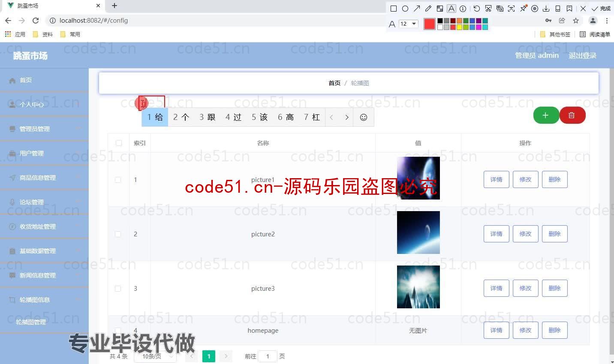Image resolution: width=614 pixels, height=364 pixels.
Task: Expand 论坛管理 sidebar menu
Action: point(44,202)
